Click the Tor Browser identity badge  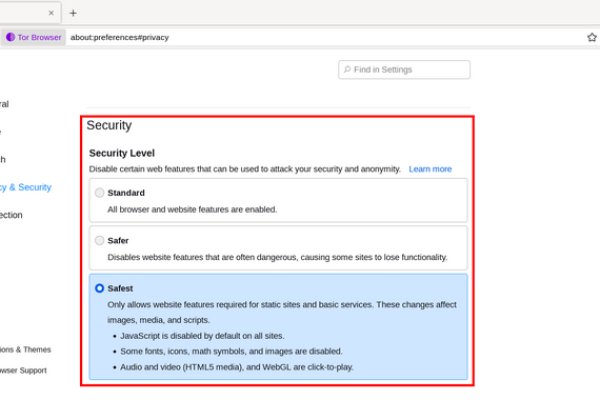[34, 37]
